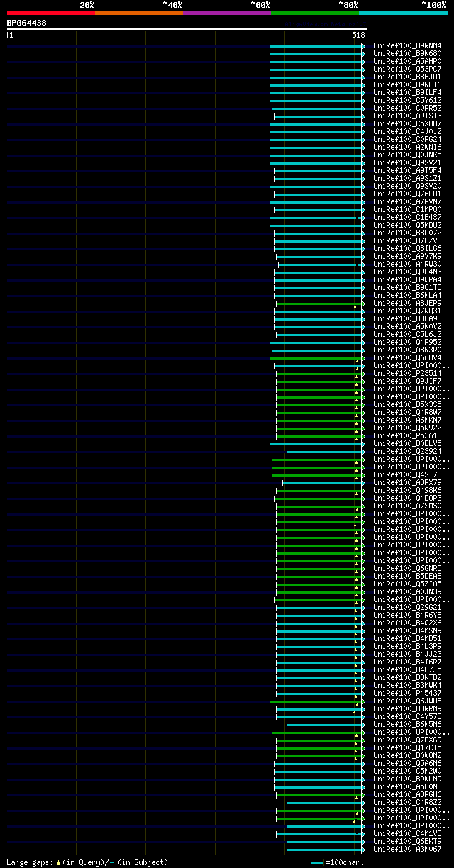Click the purple ~60% identity legend bar
This screenshot has width=454, height=868.
[x=227, y=13]
